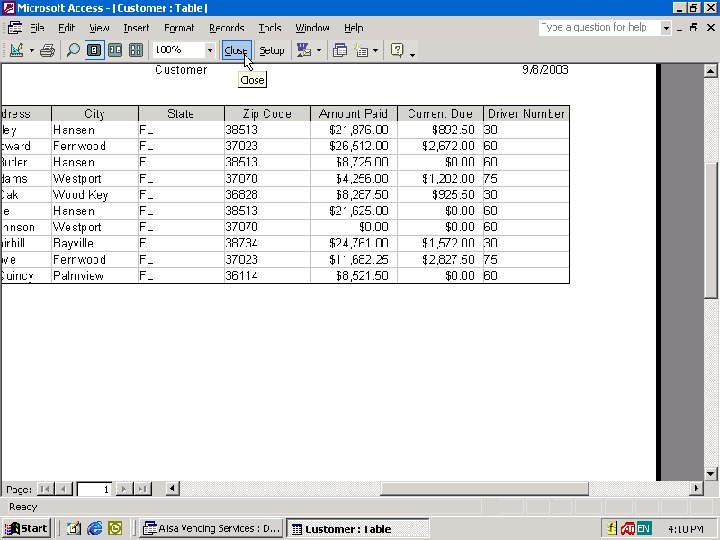Click the $26,512.00 amount paid cell
720x540 pixels.
(354, 146)
